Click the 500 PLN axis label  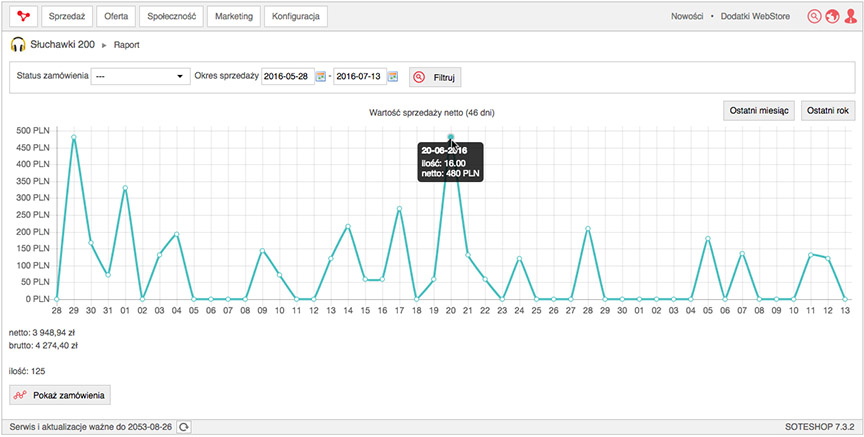click(x=34, y=131)
